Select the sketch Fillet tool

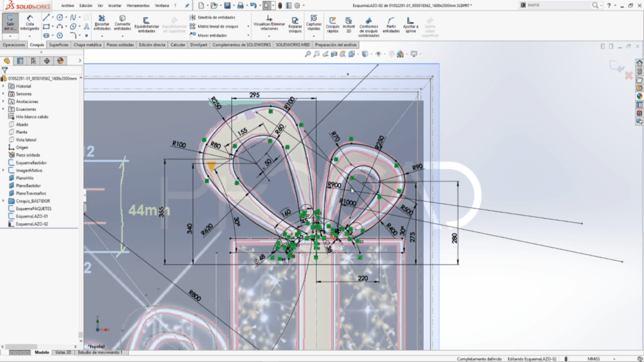click(x=73, y=35)
